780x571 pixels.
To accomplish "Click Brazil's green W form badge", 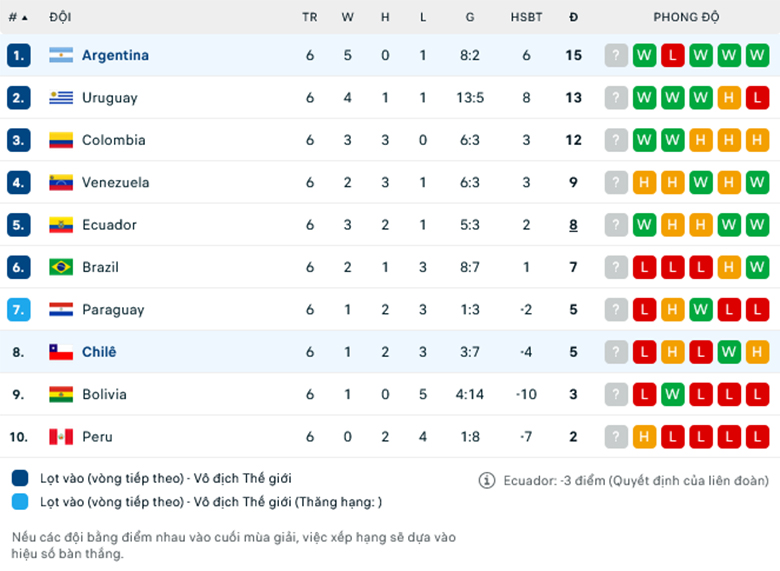I will click(x=757, y=267).
